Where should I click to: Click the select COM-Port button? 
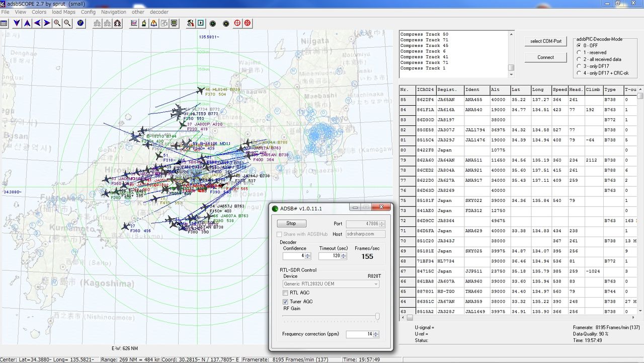tap(545, 41)
